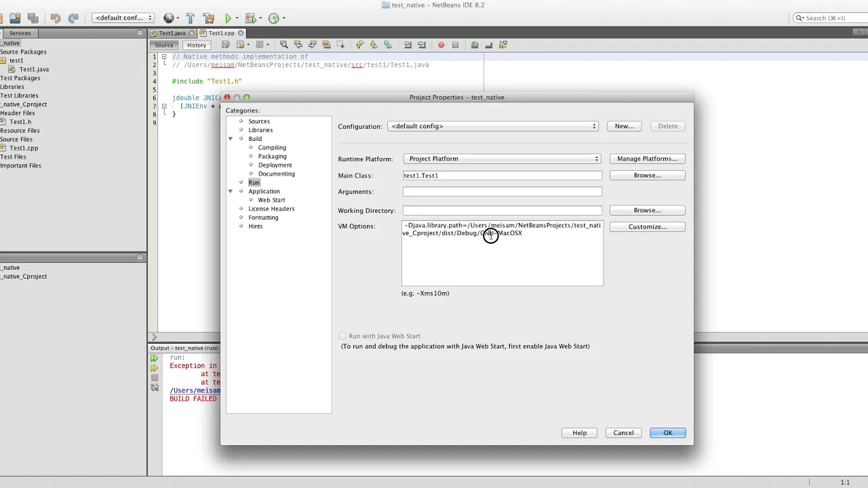
Task: Click Next Bookmark icon in editor toolbar
Action: [x=374, y=45]
